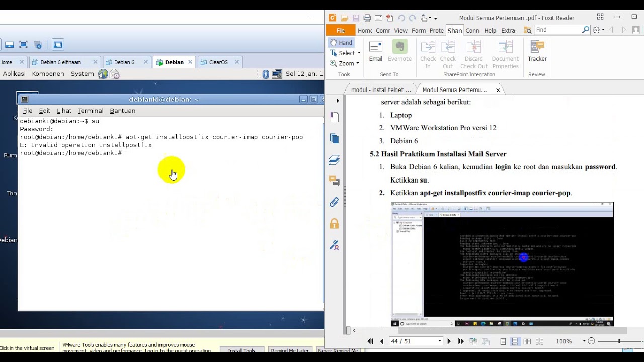
Task: Enable continuous facing view mode
Action: pos(539,341)
